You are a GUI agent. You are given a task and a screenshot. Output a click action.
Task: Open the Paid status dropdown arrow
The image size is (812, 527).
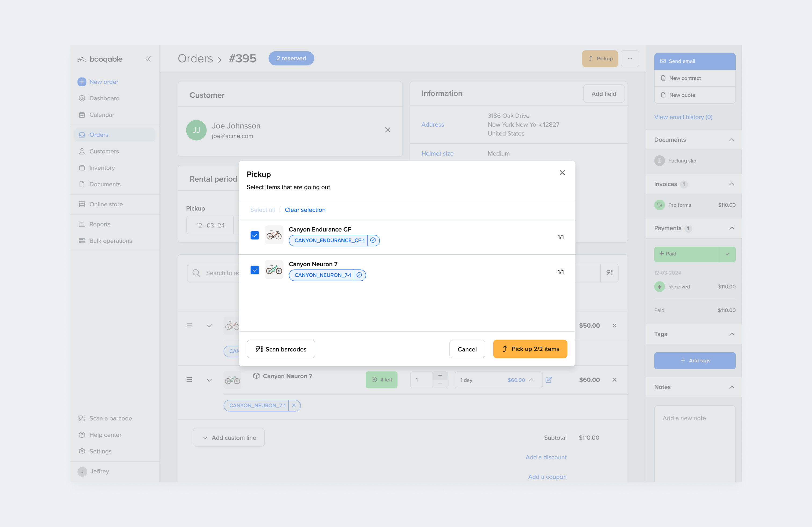point(727,254)
